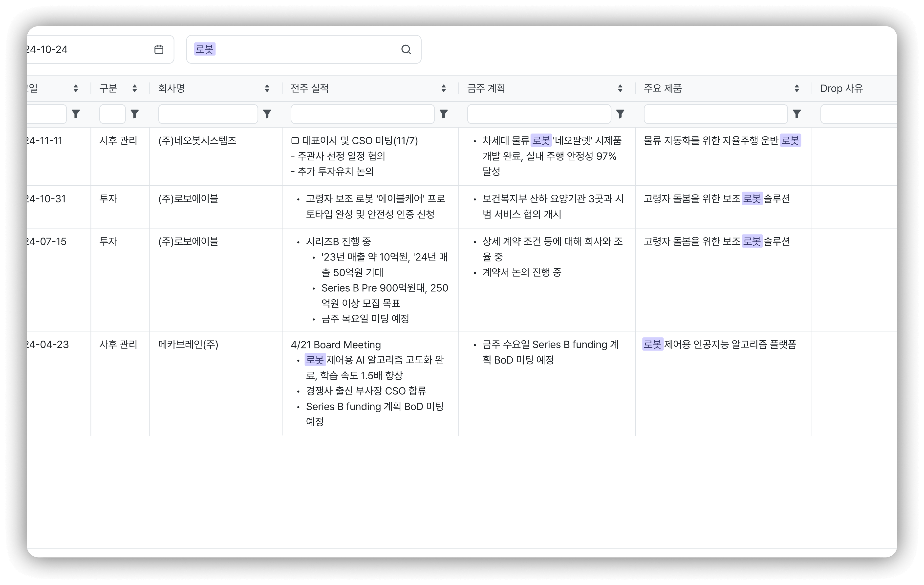Click the 주관사 선정 일정 협의 line
This screenshot has width=924, height=585.
pyautogui.click(x=338, y=156)
